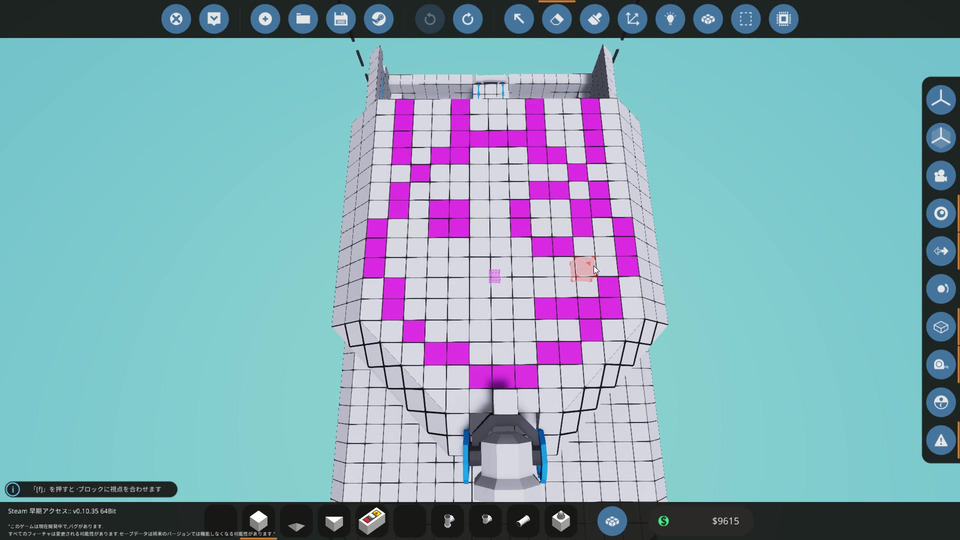This screenshot has width=960, height=540.
Task: Choose the cursor select tool
Action: (519, 19)
